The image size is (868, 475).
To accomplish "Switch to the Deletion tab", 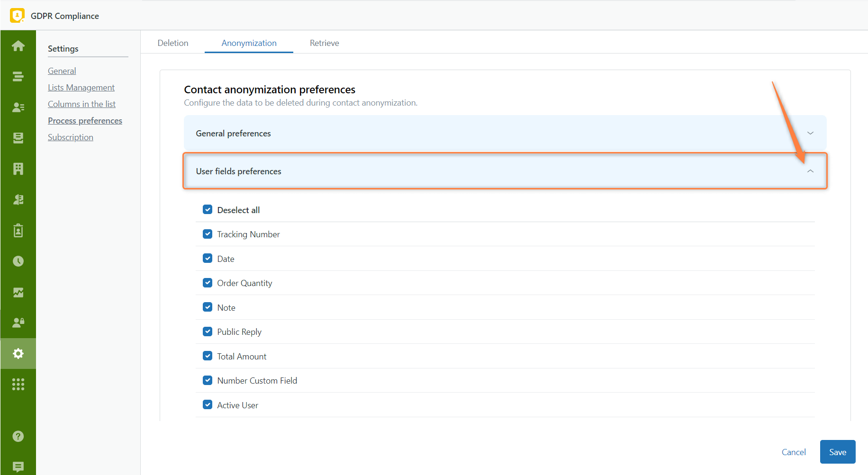I will pos(172,43).
